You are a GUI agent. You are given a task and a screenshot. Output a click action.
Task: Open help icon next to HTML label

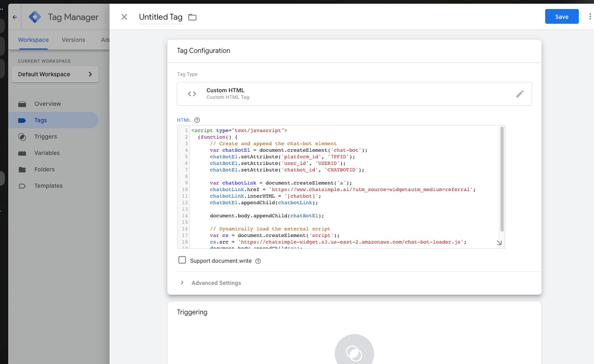point(197,120)
